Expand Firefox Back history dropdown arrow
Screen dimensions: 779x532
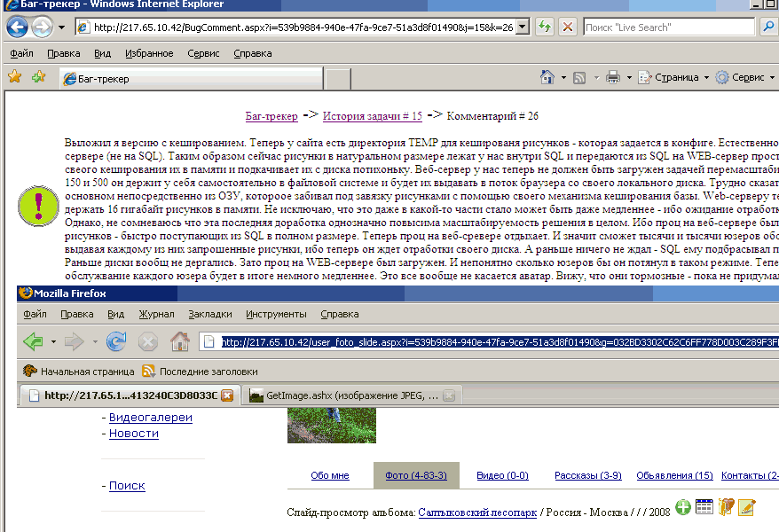pyautogui.click(x=53, y=342)
